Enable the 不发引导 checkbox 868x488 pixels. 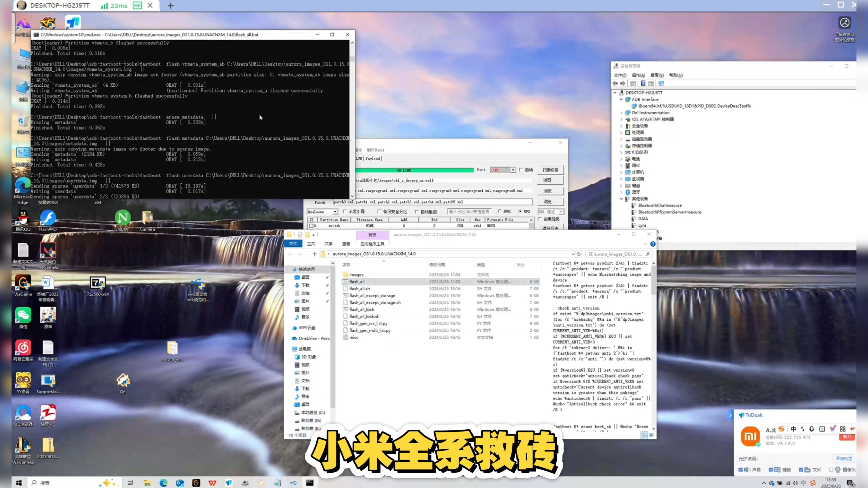point(345,211)
